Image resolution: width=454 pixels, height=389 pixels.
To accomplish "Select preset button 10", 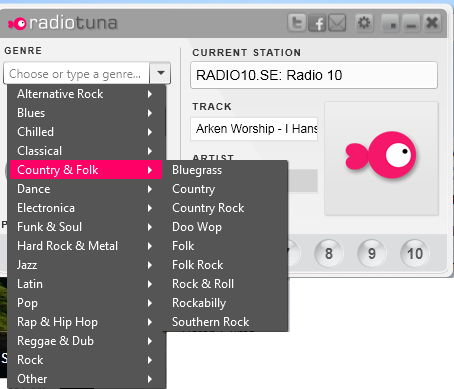I will click(x=415, y=254).
